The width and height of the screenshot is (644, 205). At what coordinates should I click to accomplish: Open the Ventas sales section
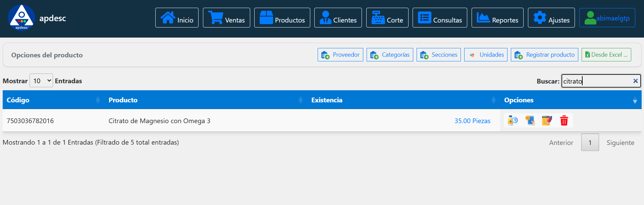point(226,18)
